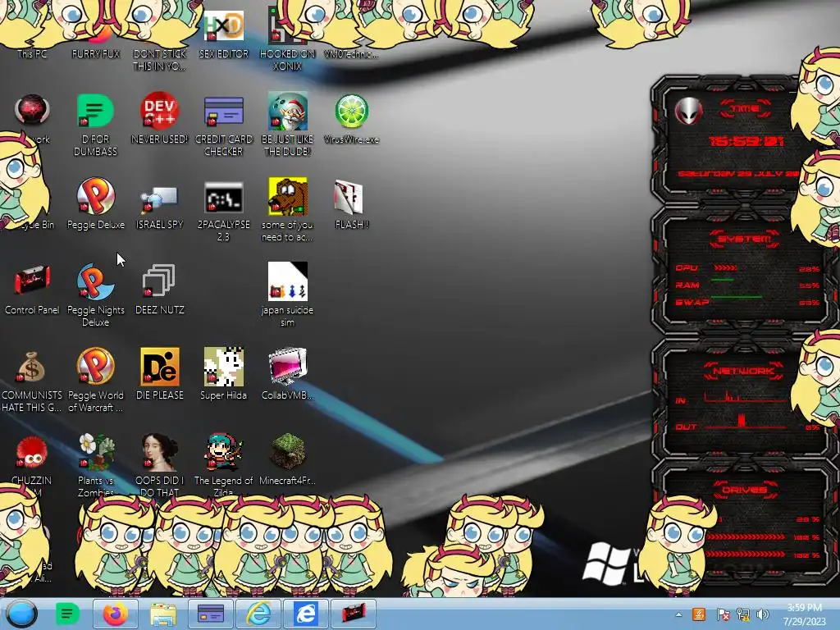Show hidden tray icons arrow
Screen dimensions: 840x630
coord(678,615)
